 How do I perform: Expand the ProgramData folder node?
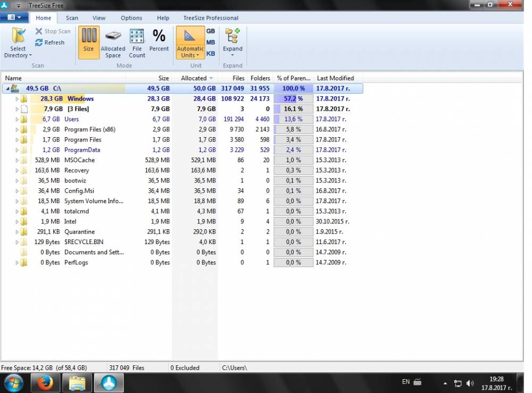point(17,150)
